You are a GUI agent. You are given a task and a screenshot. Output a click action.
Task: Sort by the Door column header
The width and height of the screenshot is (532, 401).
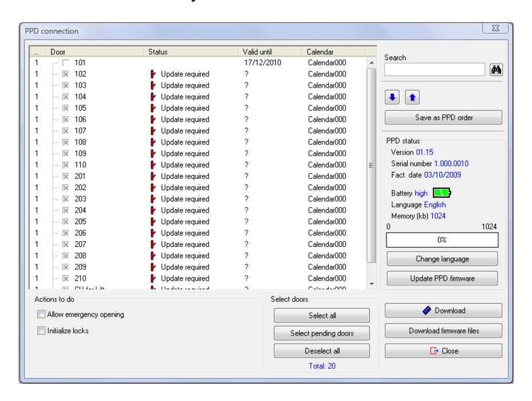(95, 52)
